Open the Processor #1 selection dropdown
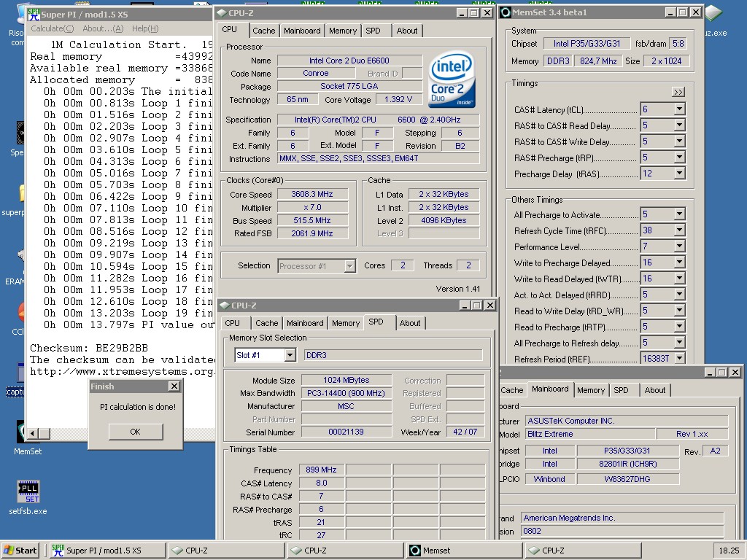The width and height of the screenshot is (747, 560). click(x=349, y=265)
